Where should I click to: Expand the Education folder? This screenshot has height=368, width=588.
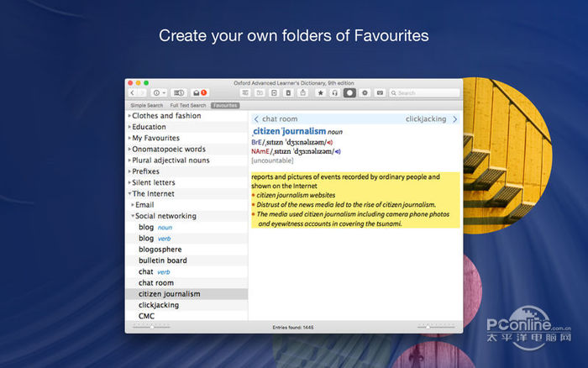click(129, 127)
